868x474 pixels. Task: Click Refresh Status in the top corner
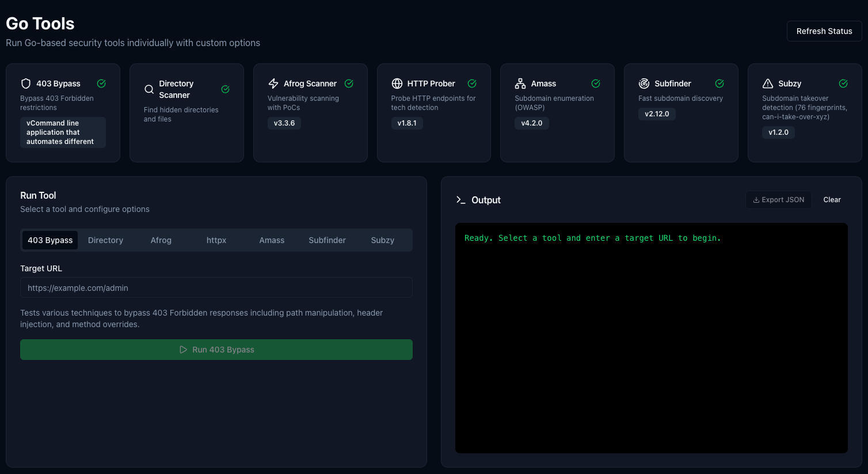824,31
